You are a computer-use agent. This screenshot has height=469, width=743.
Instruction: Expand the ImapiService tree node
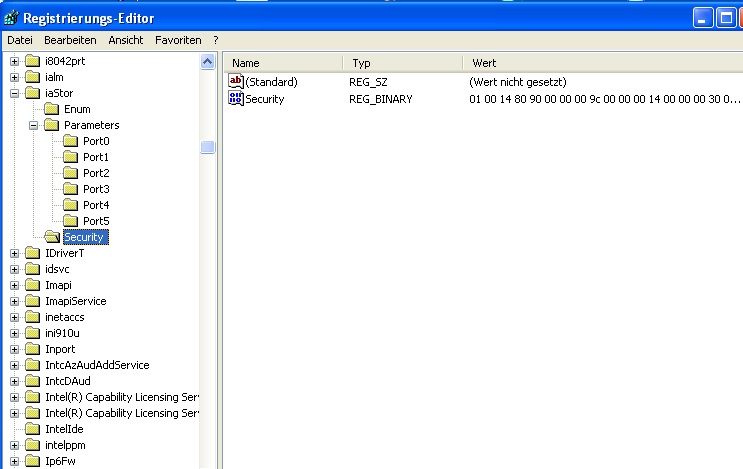[15, 301]
